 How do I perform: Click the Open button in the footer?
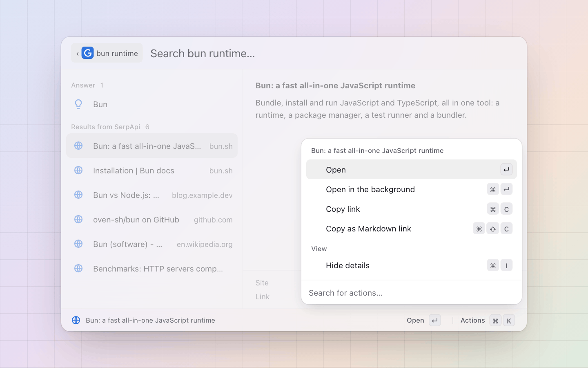point(423,321)
